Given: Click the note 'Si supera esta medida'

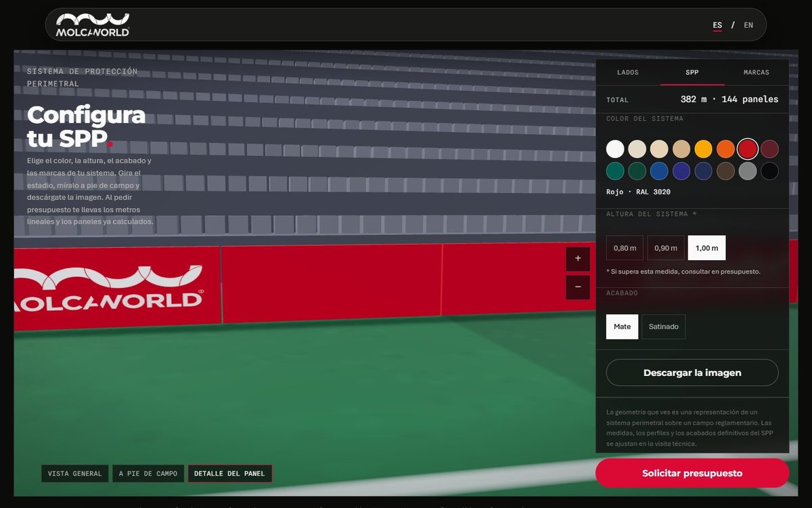Looking at the screenshot, I should pyautogui.click(x=683, y=272).
